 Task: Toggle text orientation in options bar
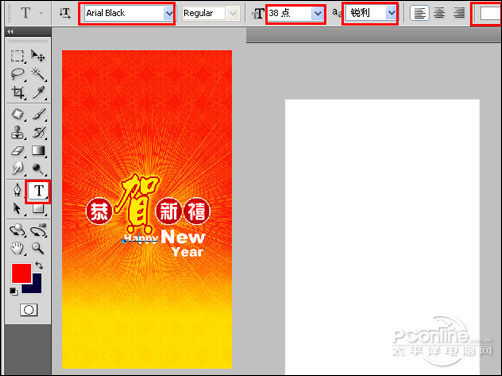[65, 13]
